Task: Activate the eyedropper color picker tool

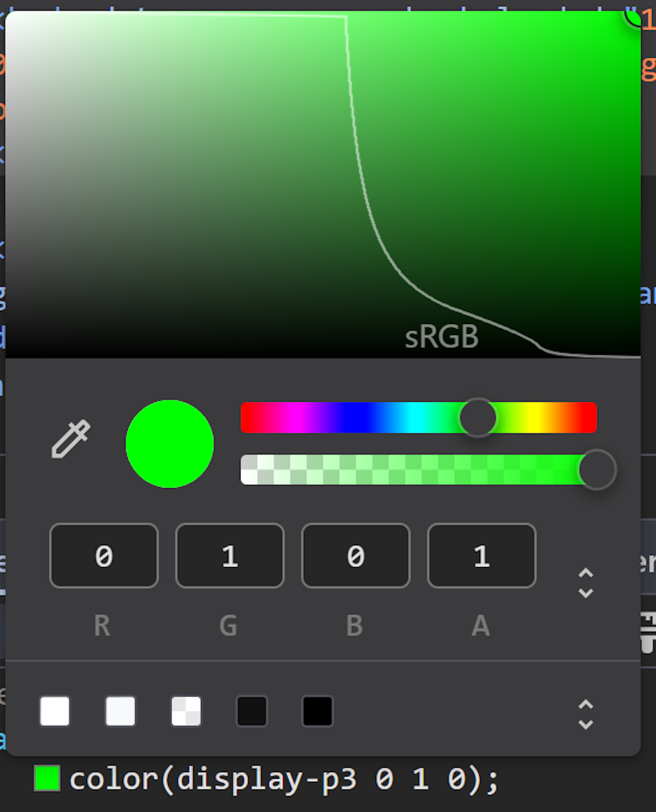Action: [x=71, y=439]
